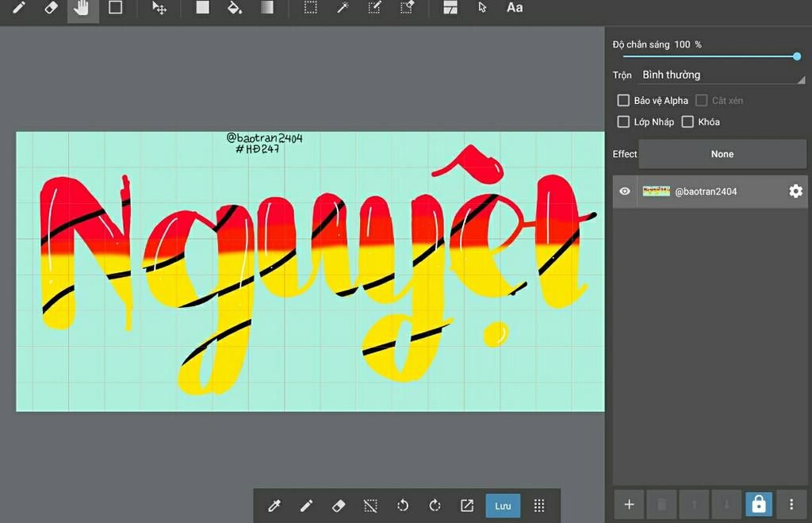The height and width of the screenshot is (523, 812).
Task: Select the Magic Wand tool
Action: 343,8
